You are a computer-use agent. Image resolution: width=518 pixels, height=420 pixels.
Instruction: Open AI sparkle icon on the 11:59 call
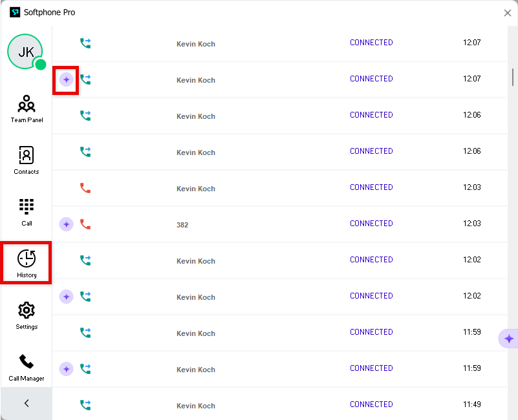pyautogui.click(x=66, y=369)
